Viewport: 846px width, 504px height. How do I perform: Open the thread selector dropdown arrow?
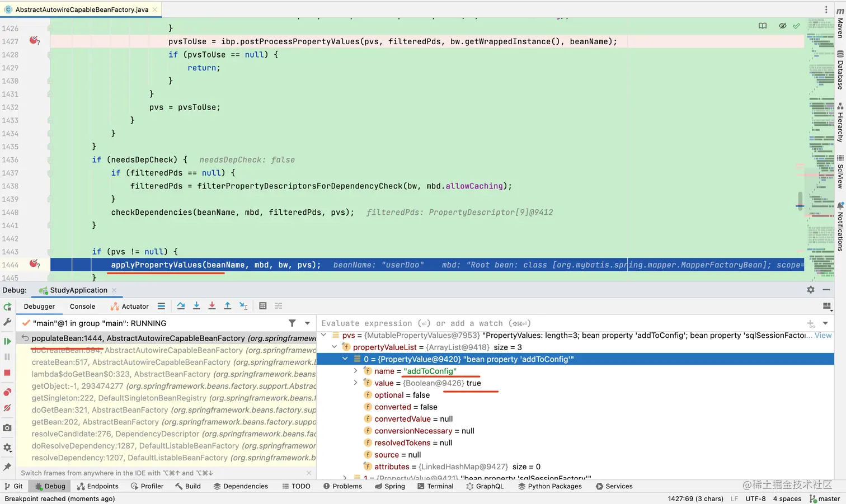307,323
